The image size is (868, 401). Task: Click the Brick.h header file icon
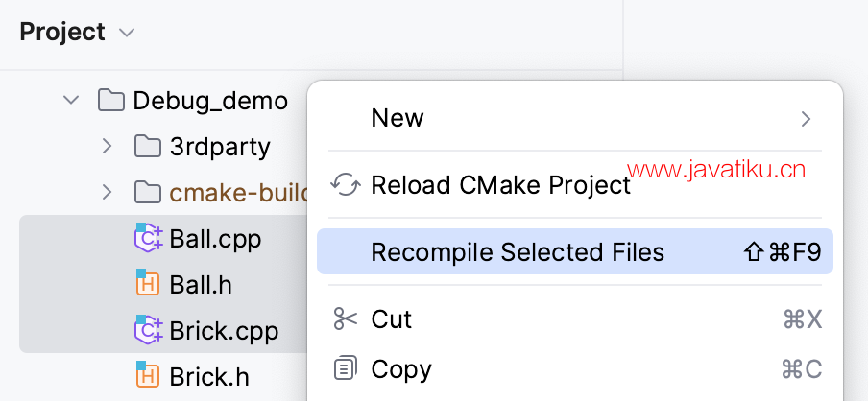pyautogui.click(x=148, y=376)
